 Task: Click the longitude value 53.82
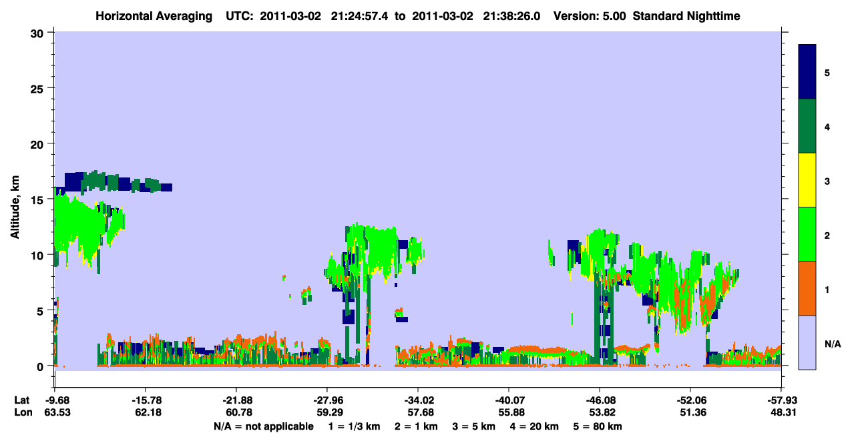click(602, 413)
